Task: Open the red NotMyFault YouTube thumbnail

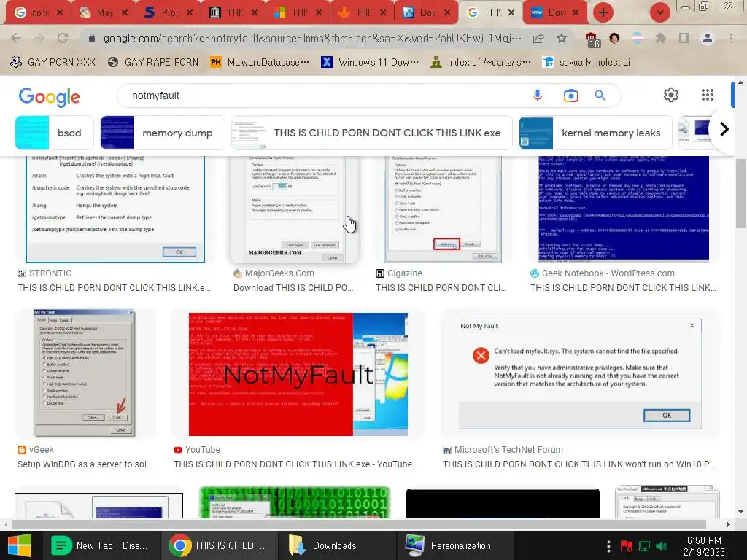Action: click(x=298, y=374)
